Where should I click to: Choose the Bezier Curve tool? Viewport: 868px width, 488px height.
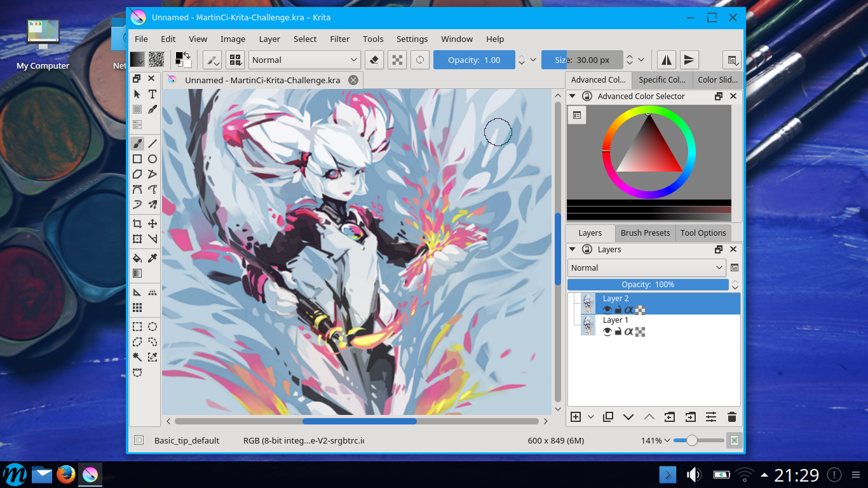tap(137, 189)
